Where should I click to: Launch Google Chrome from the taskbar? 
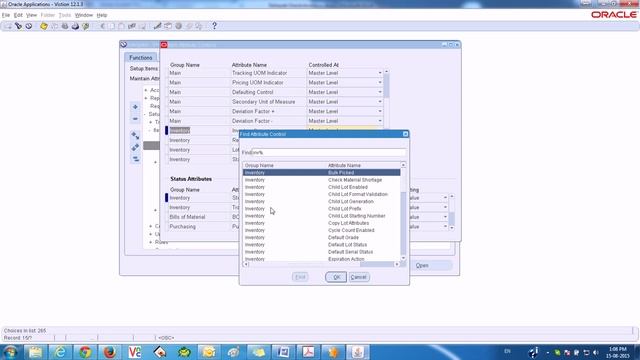[x=85, y=352]
